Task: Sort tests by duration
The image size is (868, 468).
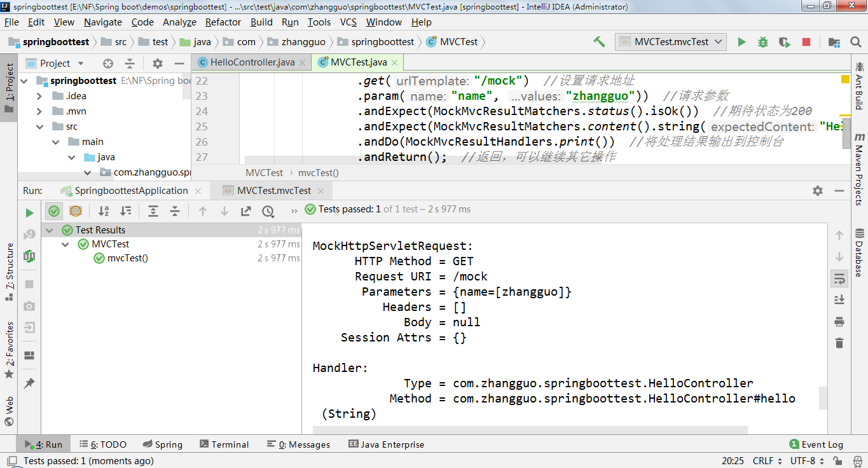Action: tap(126, 211)
